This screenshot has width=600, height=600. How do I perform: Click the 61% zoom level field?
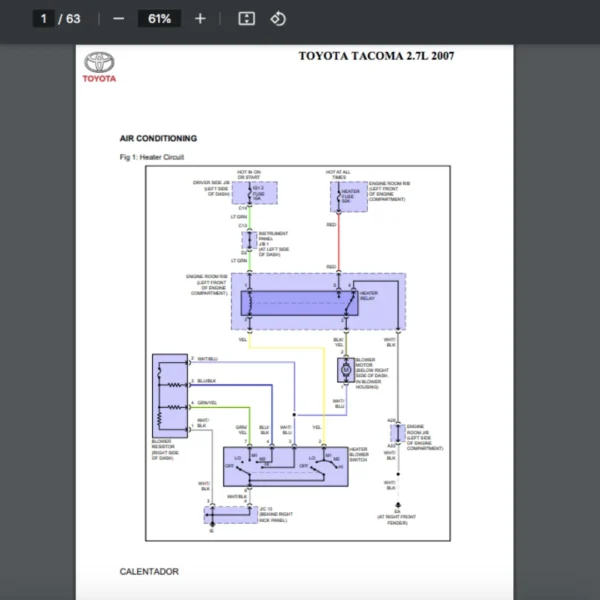pyautogui.click(x=159, y=19)
